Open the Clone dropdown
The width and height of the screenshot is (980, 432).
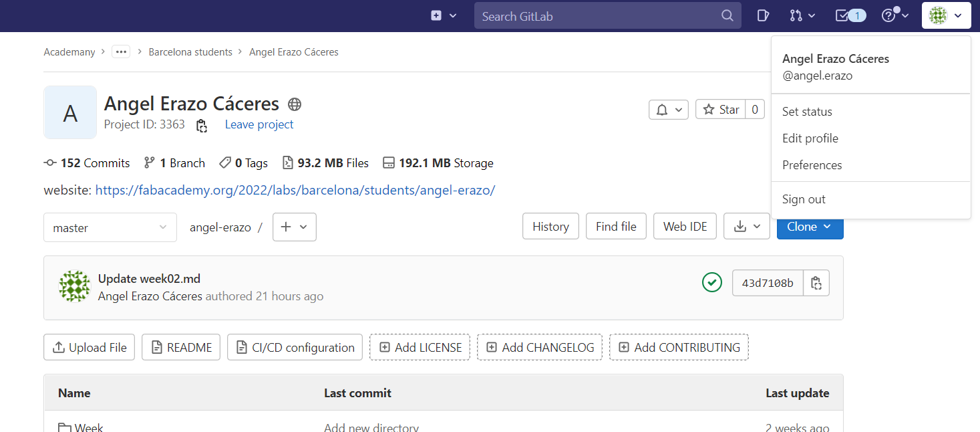810,227
